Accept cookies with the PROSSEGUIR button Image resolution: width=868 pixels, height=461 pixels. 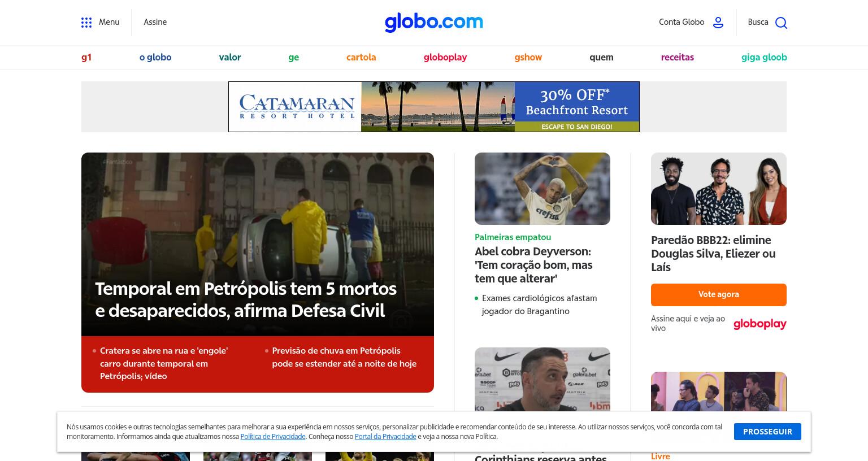(x=767, y=432)
